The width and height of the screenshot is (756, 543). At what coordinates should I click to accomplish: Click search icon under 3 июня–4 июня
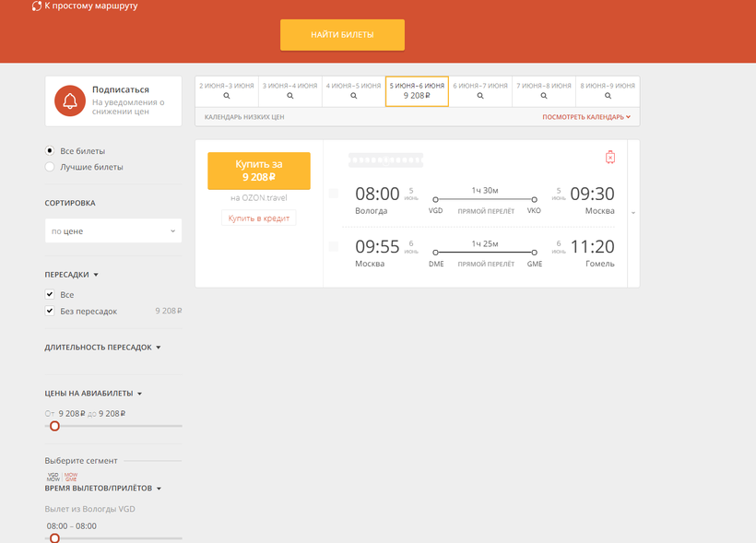290,96
